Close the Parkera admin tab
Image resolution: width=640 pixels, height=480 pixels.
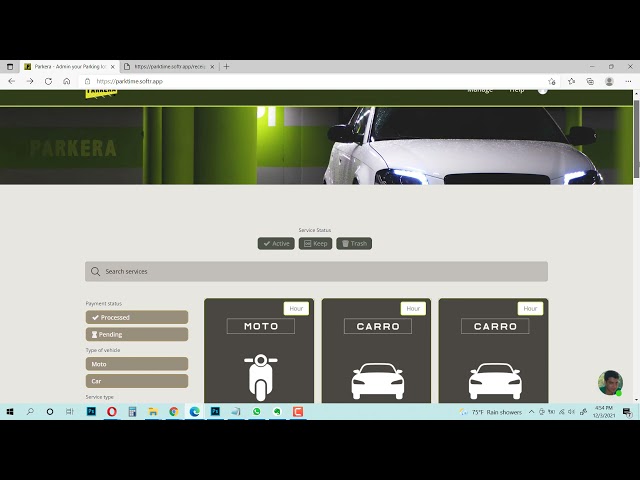[x=113, y=67]
